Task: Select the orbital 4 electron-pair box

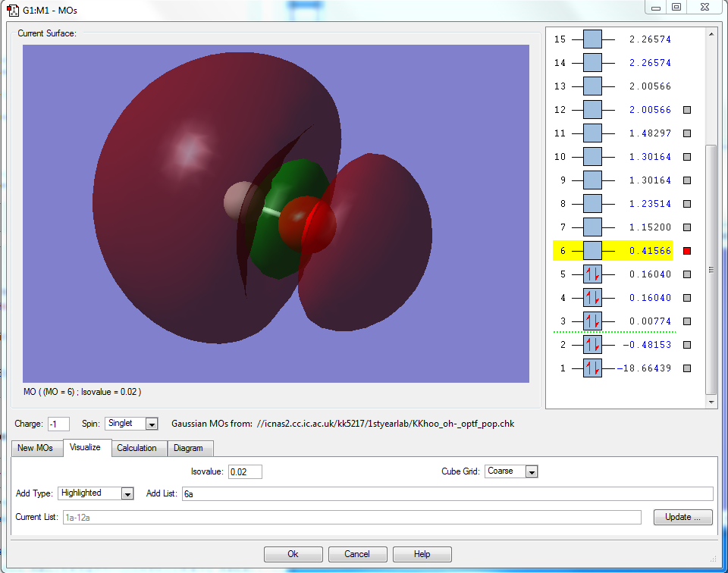Action: point(592,298)
